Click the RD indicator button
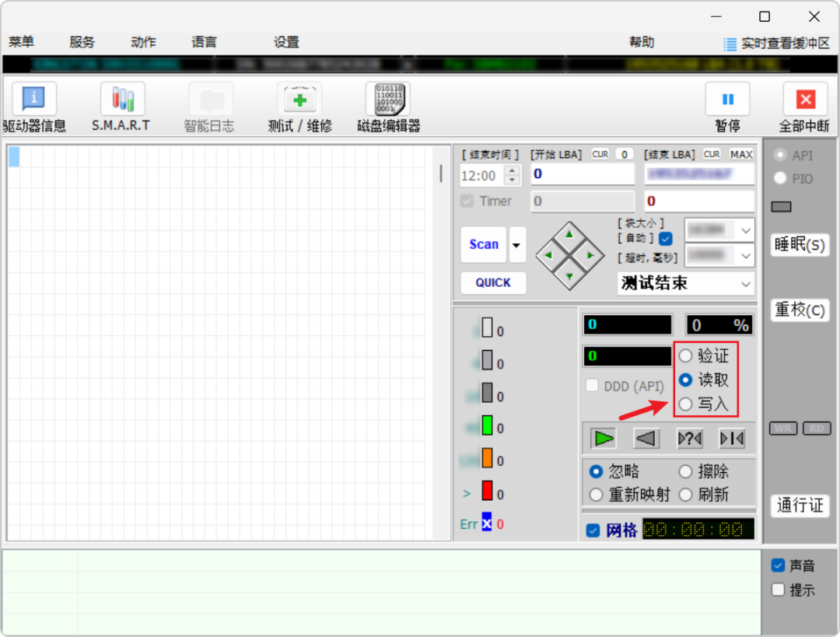The height and width of the screenshot is (637, 840). [x=817, y=428]
